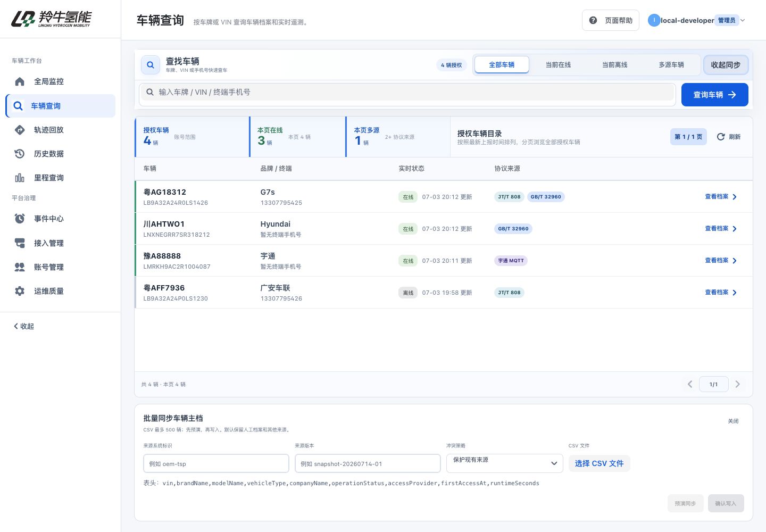Click the 页面帮助 question mark icon
The height and width of the screenshot is (532, 766).
tap(593, 20)
